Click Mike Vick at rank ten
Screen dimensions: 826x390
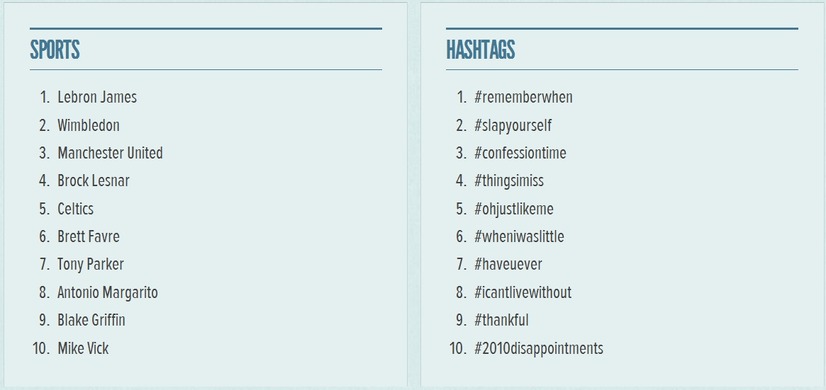(x=83, y=348)
